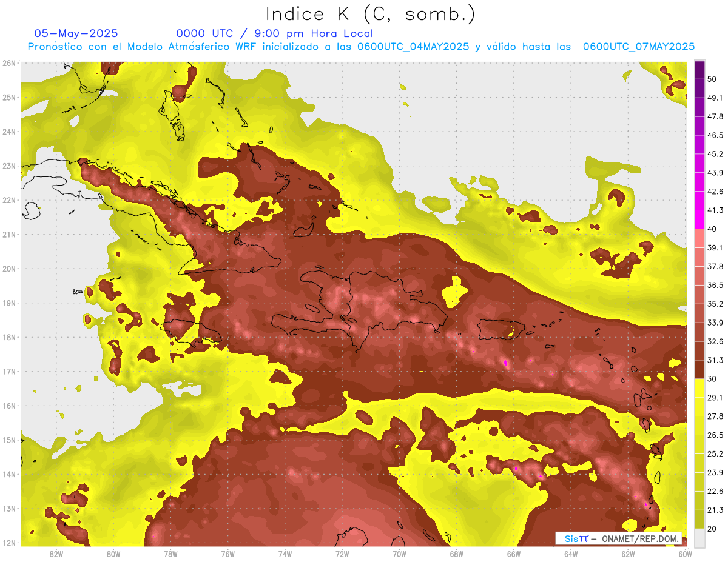Click the 76W longitude label

pos(228,554)
